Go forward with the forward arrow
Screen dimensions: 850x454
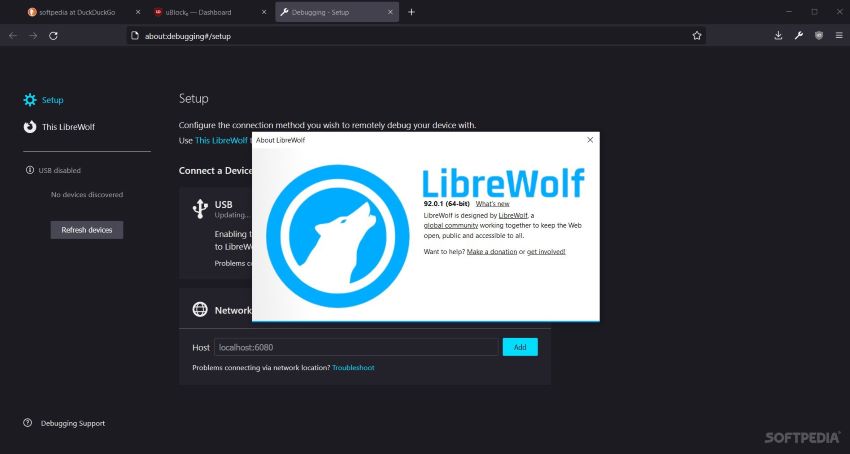[x=33, y=36]
